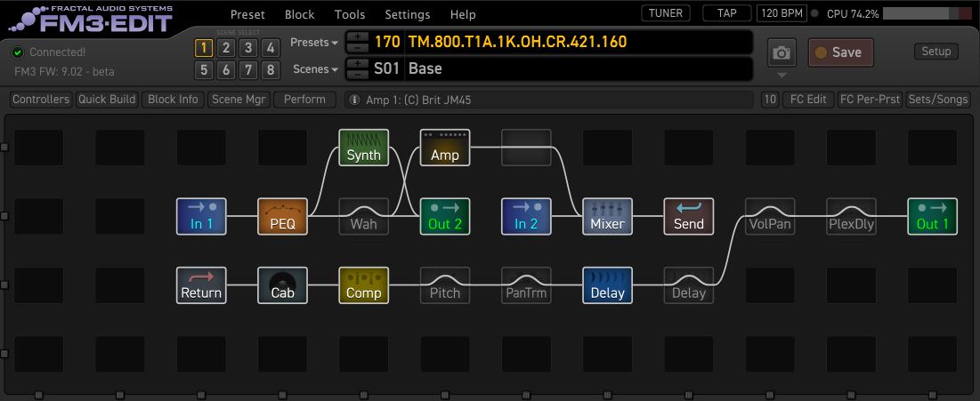The width and height of the screenshot is (980, 401).
Task: Switch to scene 1
Action: (204, 48)
